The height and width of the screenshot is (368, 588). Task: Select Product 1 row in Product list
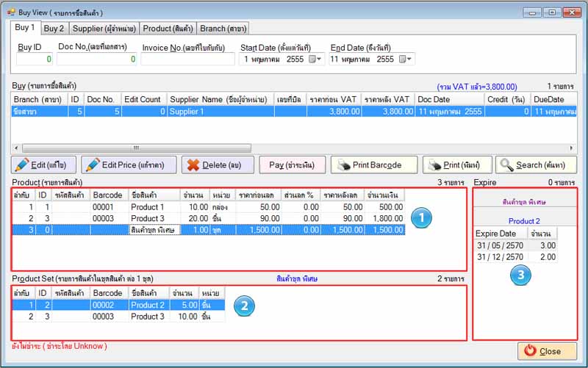pos(209,207)
